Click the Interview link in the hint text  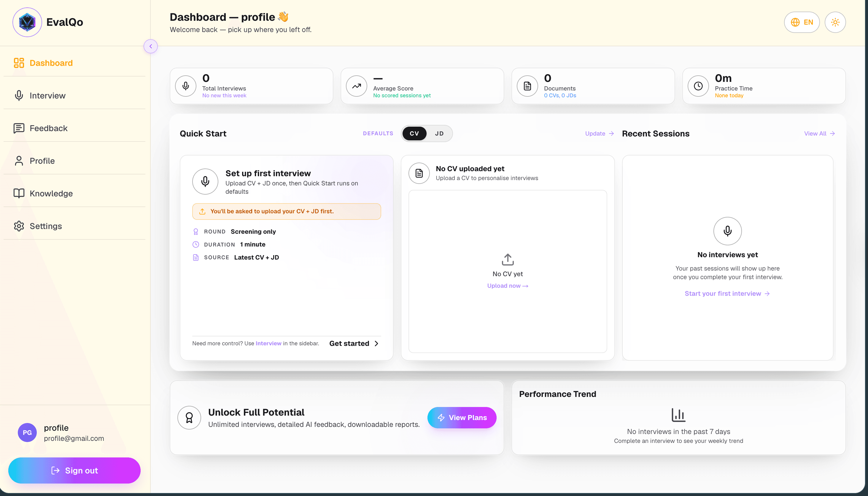coord(268,344)
